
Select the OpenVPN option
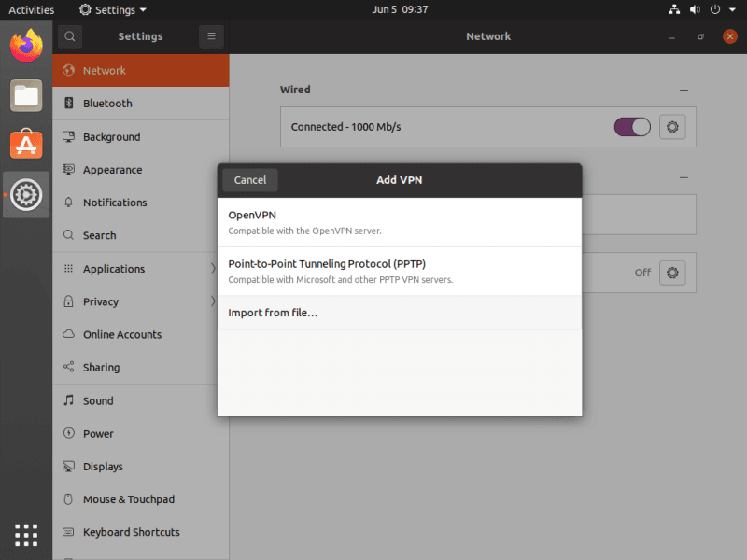point(399,222)
